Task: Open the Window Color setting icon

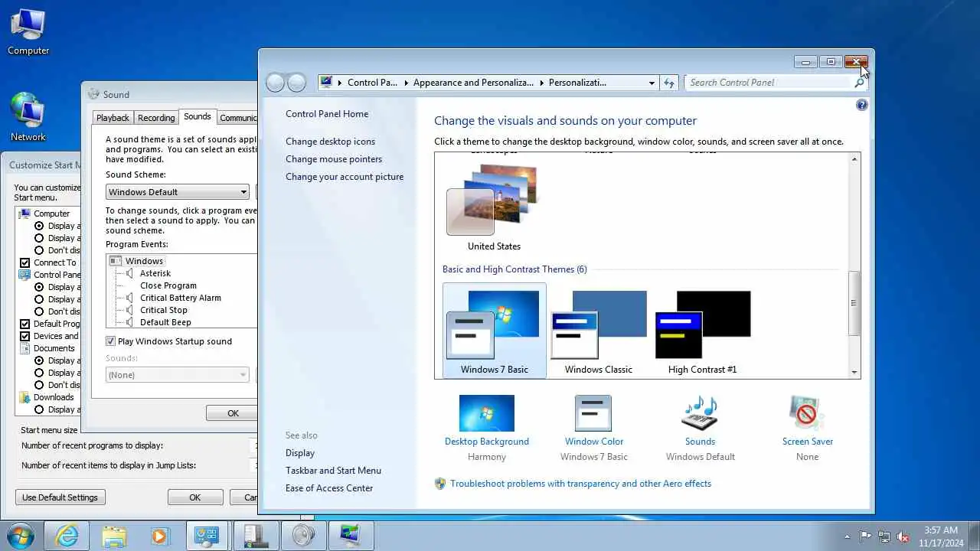Action: pyautogui.click(x=593, y=413)
